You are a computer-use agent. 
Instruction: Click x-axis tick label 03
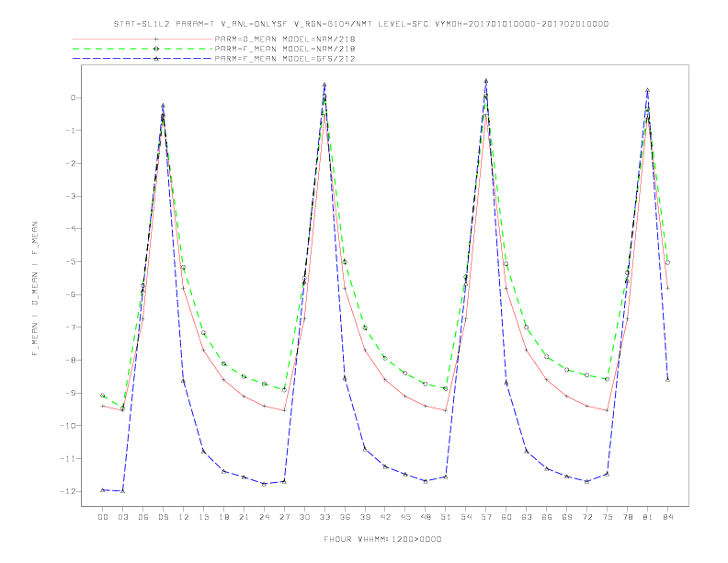122,517
